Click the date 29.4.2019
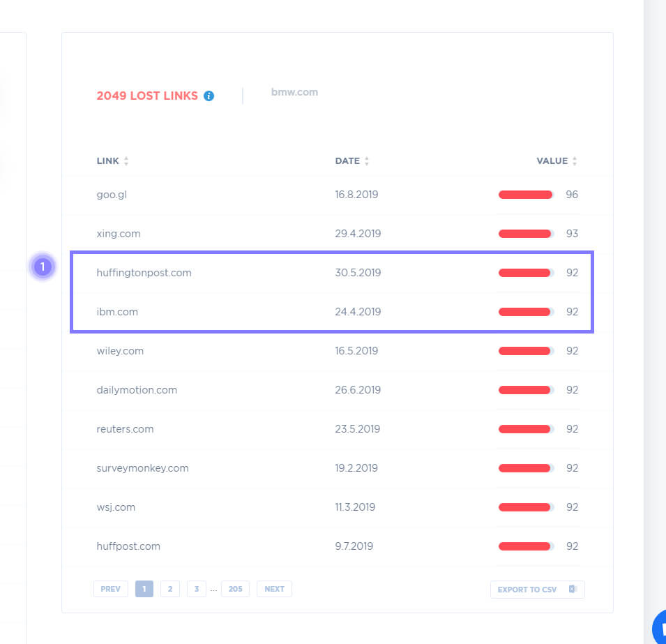 click(358, 234)
